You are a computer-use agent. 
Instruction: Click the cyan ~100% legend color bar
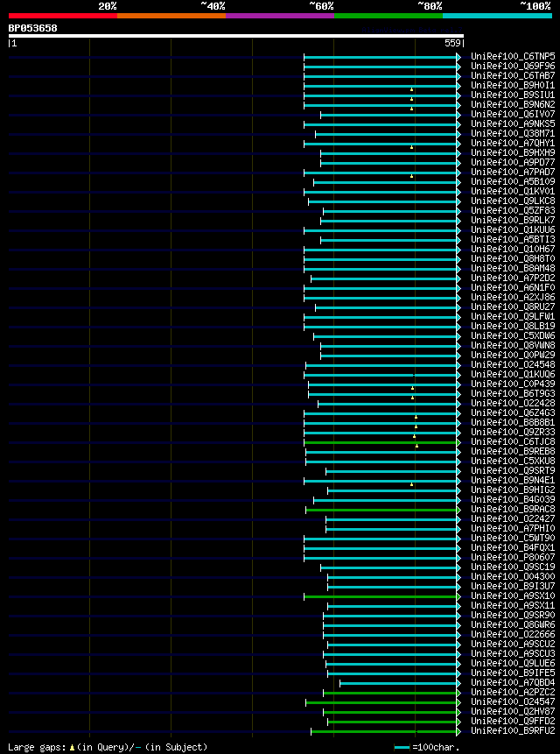point(497,16)
